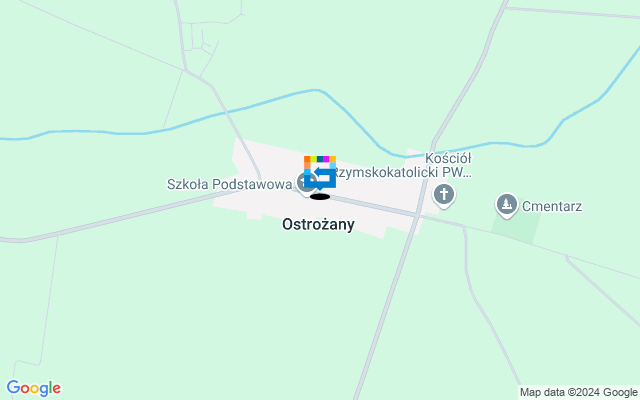The image size is (640, 400).
Task: Click junction of village road and north-south road
Action: coord(417,215)
